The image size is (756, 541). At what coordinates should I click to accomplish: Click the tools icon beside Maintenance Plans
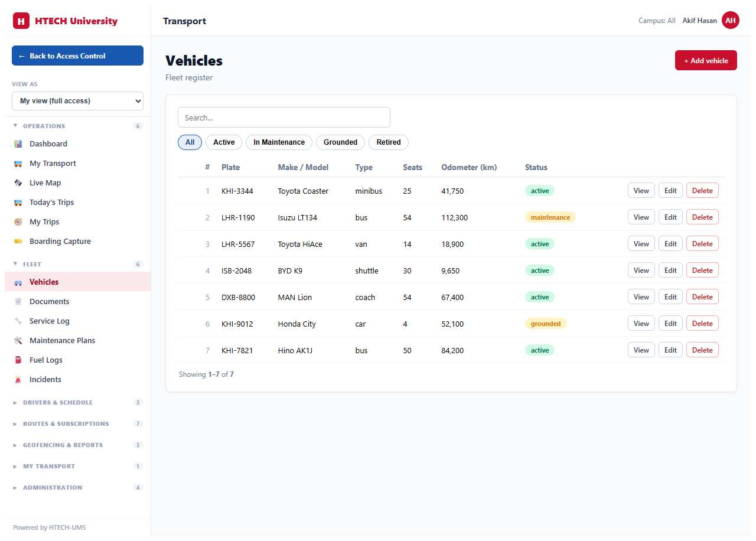18,341
